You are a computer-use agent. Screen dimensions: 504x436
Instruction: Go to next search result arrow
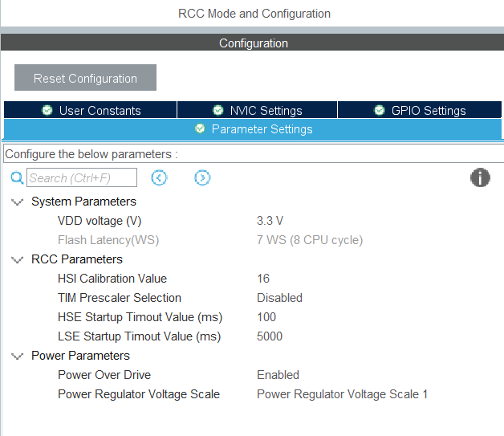tap(202, 177)
